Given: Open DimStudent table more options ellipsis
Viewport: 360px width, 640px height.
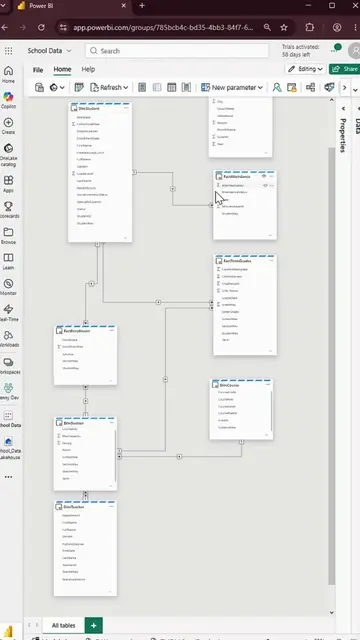Looking at the screenshot, I should click(126, 108).
